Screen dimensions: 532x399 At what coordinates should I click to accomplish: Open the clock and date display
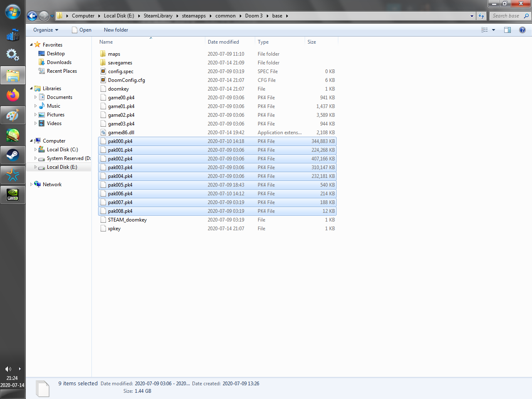pyautogui.click(x=12, y=382)
